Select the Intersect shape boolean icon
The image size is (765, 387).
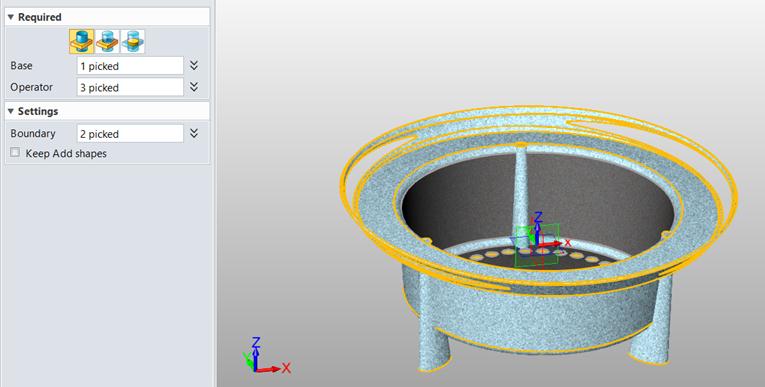(x=133, y=41)
